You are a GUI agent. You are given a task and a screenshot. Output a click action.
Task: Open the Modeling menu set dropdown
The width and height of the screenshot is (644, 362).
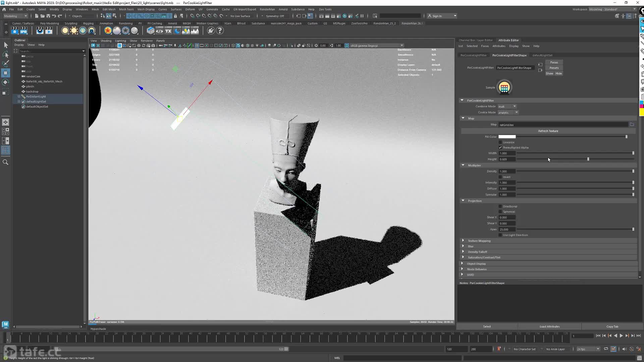coord(16,16)
